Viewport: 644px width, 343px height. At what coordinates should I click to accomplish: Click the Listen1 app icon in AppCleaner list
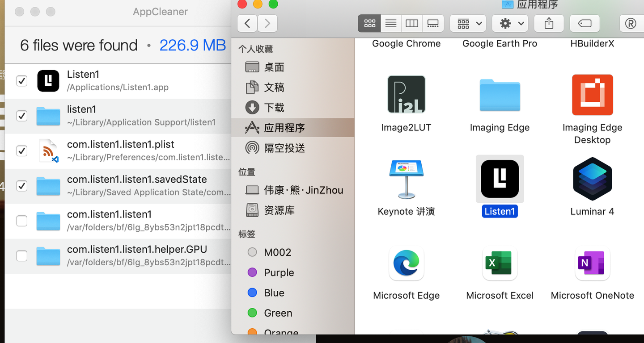48,81
